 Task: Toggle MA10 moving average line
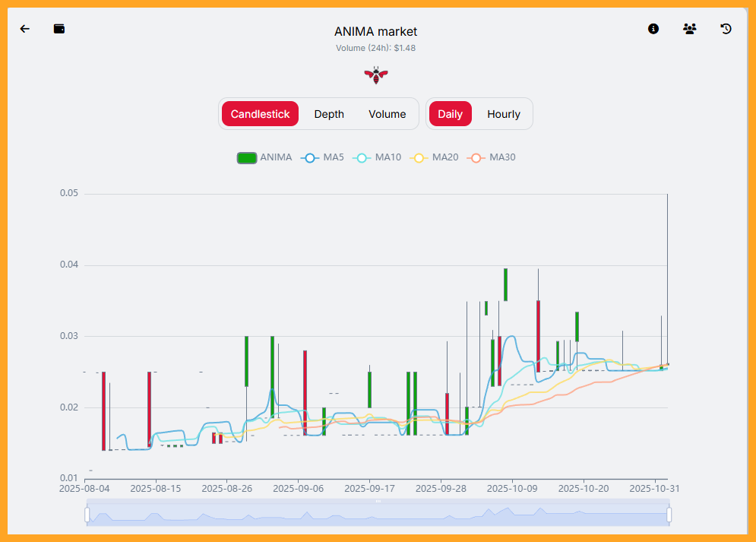(378, 157)
